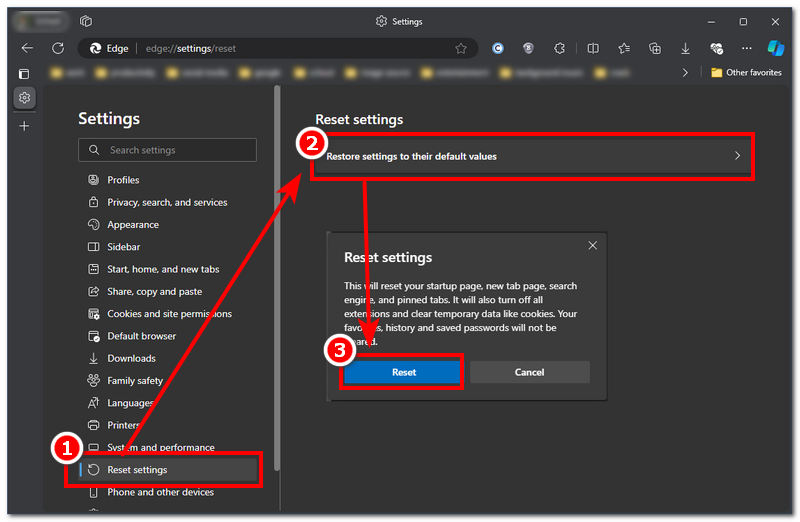This screenshot has height=522, width=800.
Task: Select Profiles in Settings sidebar
Action: tap(123, 180)
